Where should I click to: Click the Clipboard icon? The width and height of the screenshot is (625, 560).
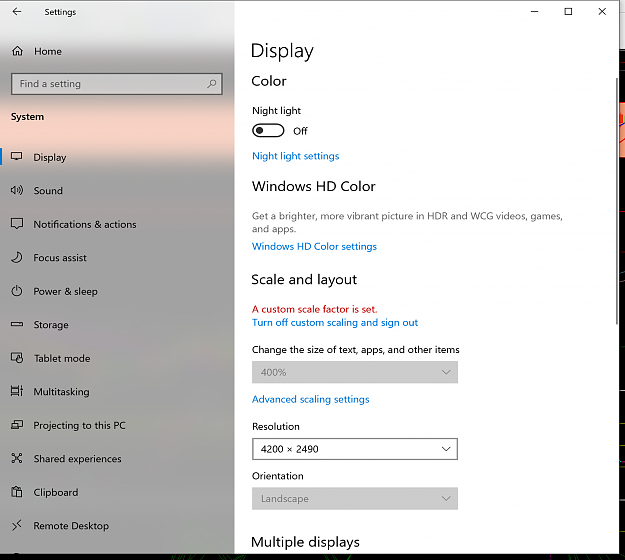[x=17, y=491]
